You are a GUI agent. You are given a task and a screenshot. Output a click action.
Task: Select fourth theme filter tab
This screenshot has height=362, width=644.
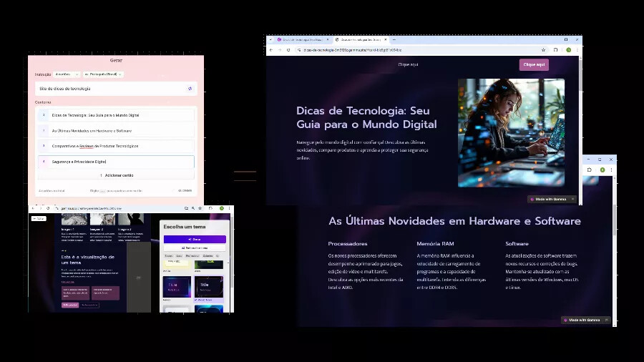(x=208, y=255)
